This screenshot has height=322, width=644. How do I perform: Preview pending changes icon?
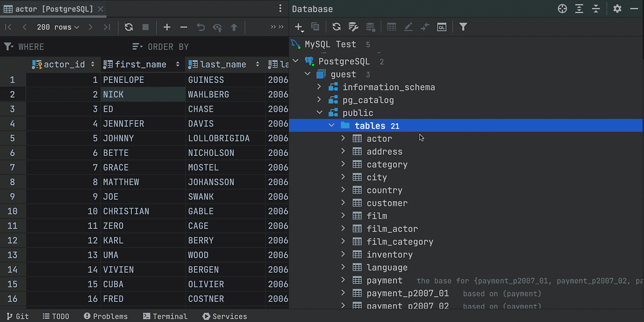(218, 27)
